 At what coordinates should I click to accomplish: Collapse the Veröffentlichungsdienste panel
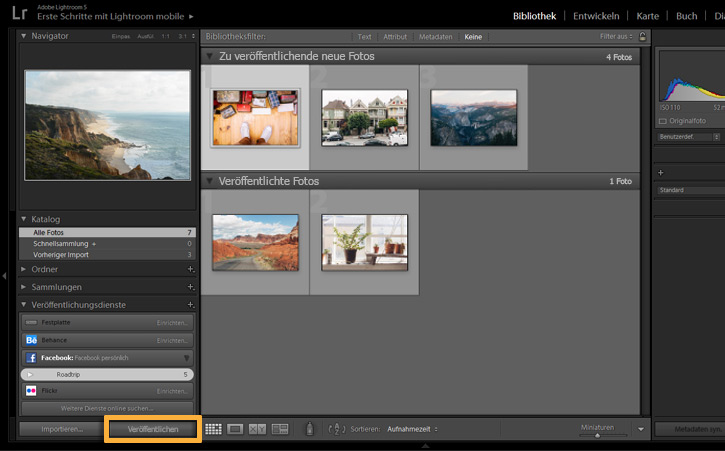[x=23, y=305]
